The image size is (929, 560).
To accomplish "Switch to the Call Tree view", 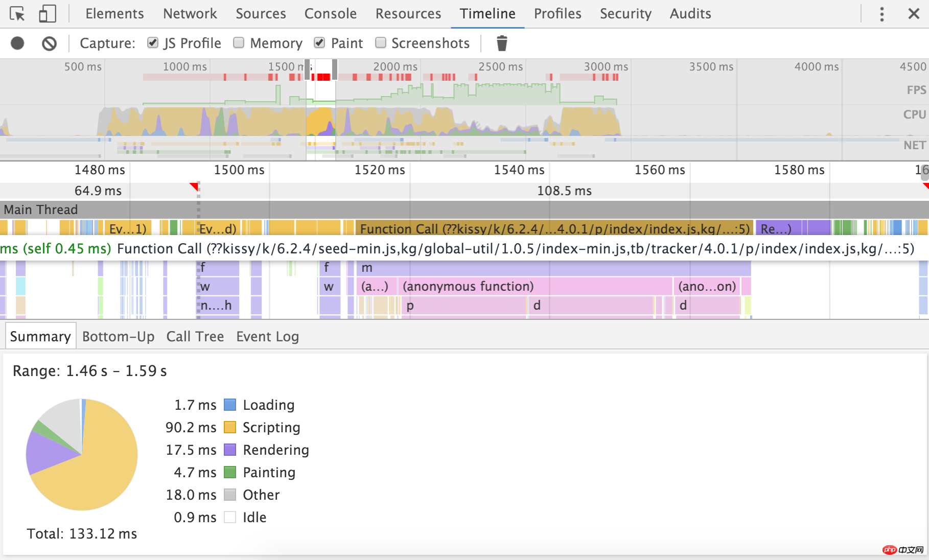I will pos(195,336).
